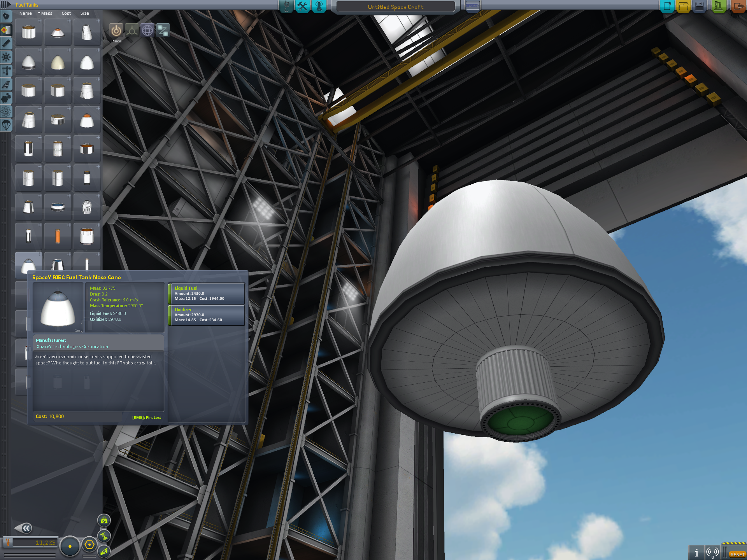Open the mission flag selector
Viewport: 747px width, 560px height.
472,6
